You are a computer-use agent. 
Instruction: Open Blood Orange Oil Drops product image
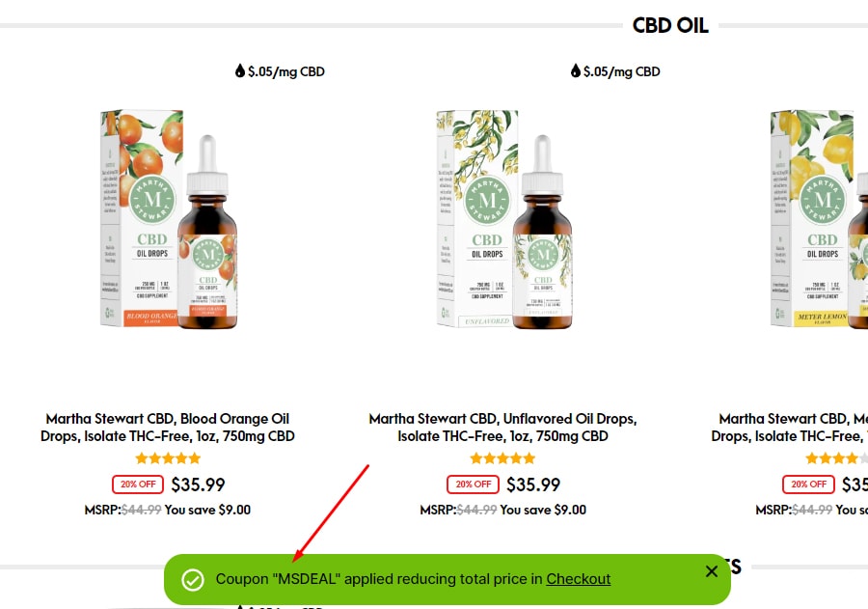tap(168, 219)
